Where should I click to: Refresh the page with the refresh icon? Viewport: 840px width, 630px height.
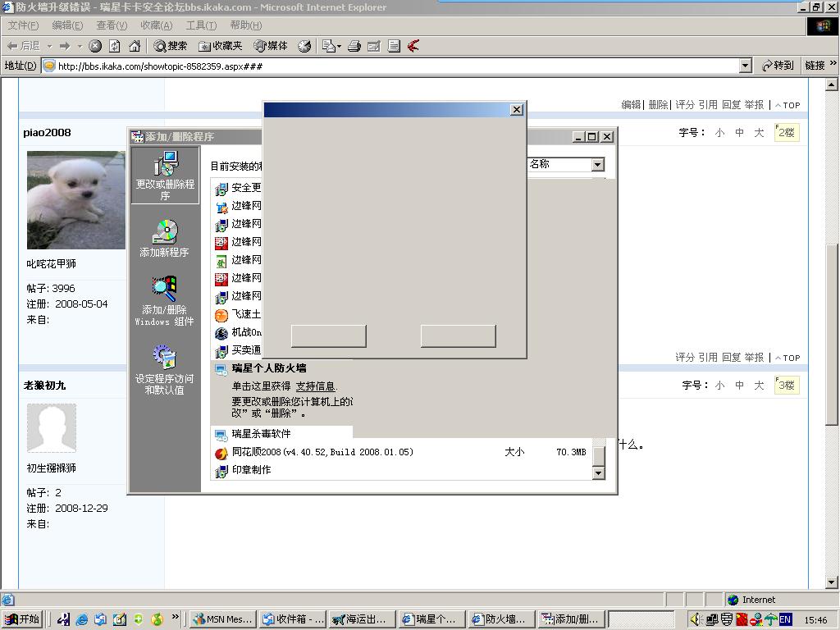click(115, 46)
